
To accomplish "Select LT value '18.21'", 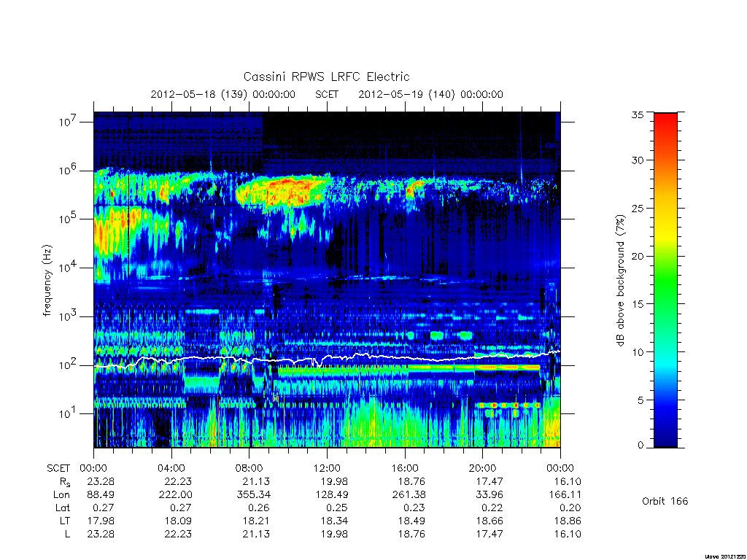I will pyautogui.click(x=256, y=521).
